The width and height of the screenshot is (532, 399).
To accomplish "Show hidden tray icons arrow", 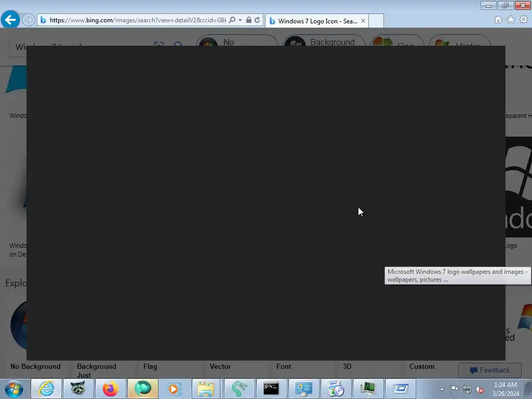I will 442,389.
